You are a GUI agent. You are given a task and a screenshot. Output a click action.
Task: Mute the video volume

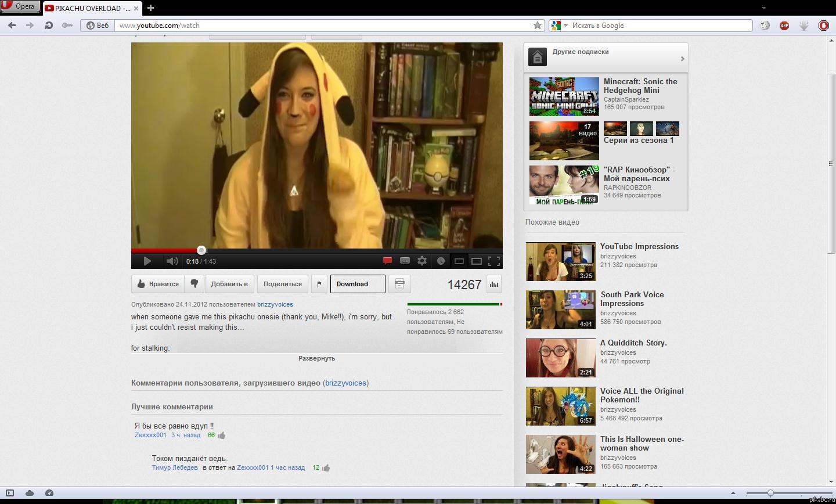coord(172,261)
